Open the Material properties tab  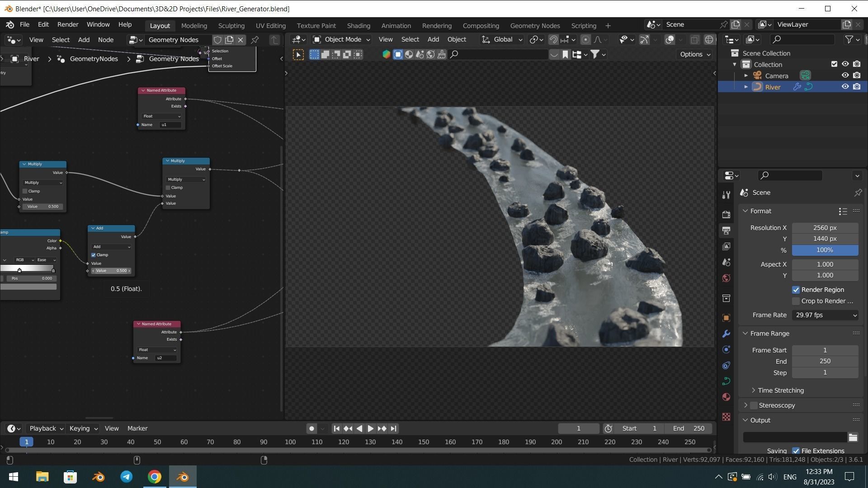[x=726, y=397]
